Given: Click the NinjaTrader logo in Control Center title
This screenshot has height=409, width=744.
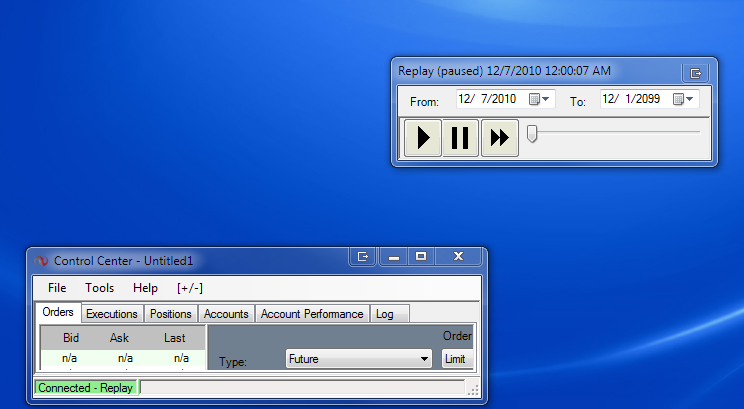Looking at the screenshot, I should point(41,261).
